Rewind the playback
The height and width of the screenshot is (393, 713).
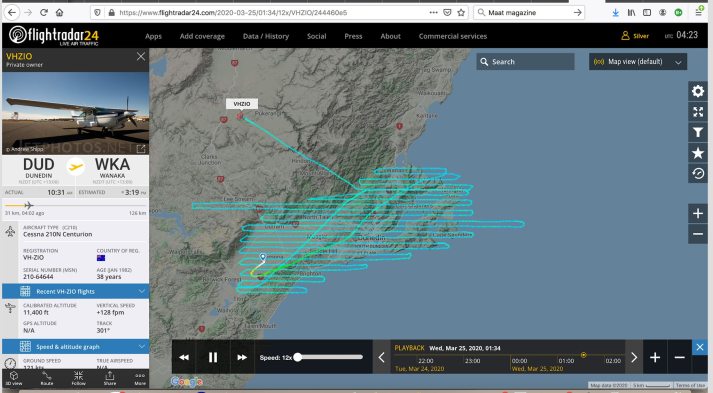pos(184,358)
